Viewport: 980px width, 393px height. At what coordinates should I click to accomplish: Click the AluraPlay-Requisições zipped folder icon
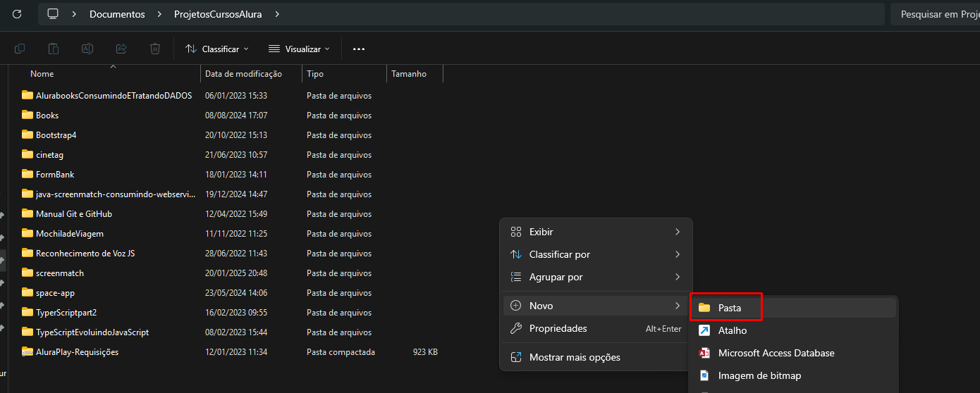point(27,351)
